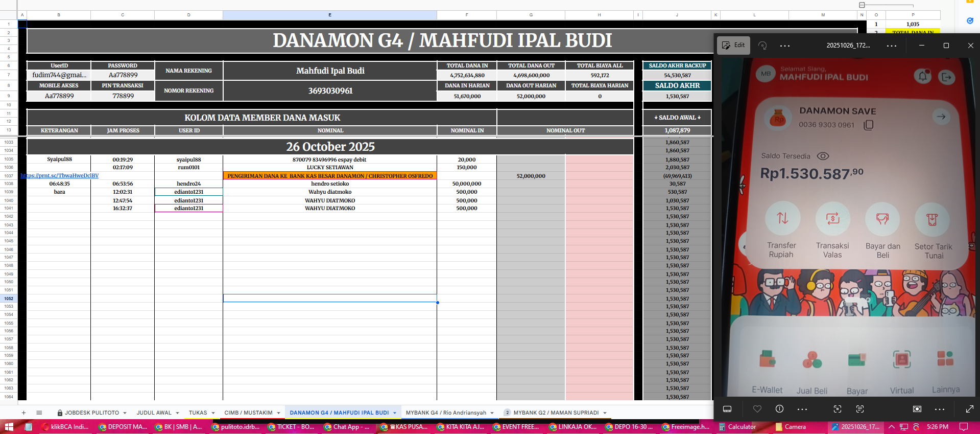The width and height of the screenshot is (980, 434).
Task: Open visual search scan icon in Photos
Action: coord(838,409)
